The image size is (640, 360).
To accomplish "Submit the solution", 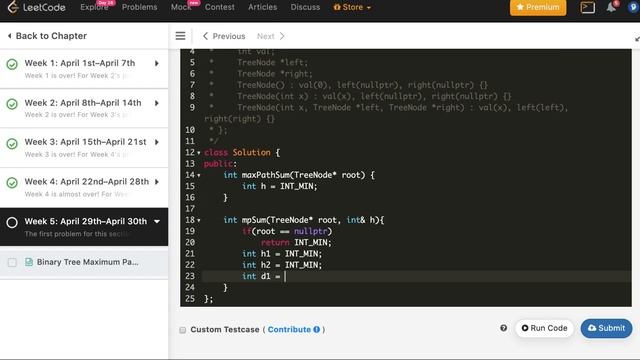I will 607,328.
